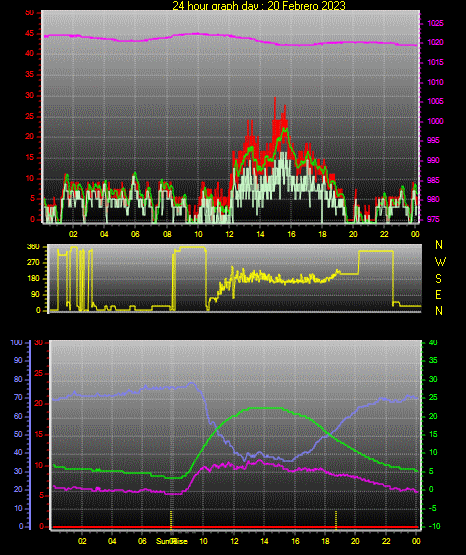The width and height of the screenshot is (466, 555).
Task: Click the 360 wind direction axis label
Action: point(33,247)
